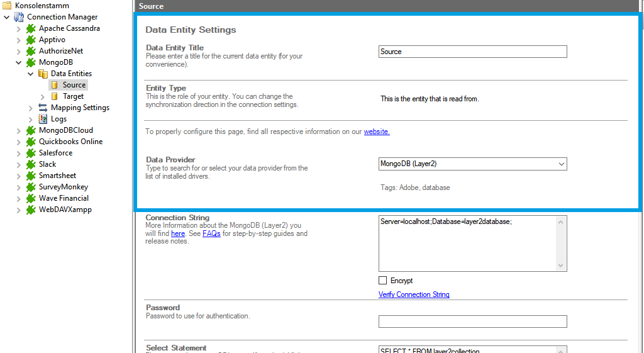Click the Source entity cylinder icon
The height and width of the screenshot is (353, 644).
tap(54, 85)
